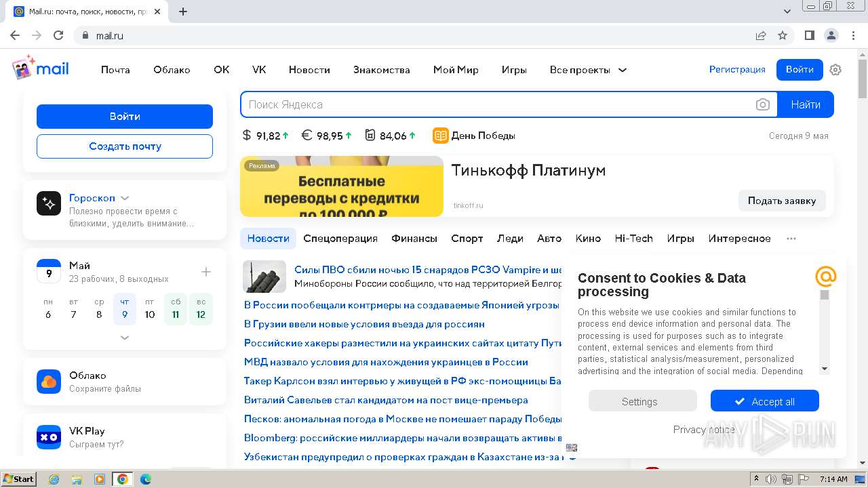Open the VK Play icon

(49, 437)
